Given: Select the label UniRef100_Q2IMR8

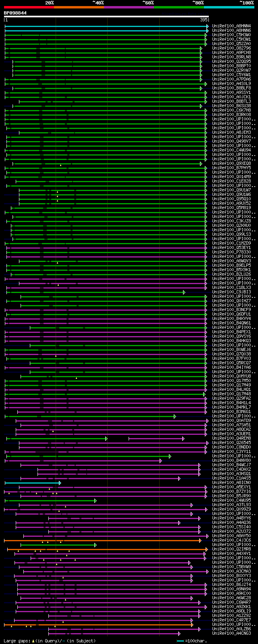Looking at the screenshot, I should 231,549.
